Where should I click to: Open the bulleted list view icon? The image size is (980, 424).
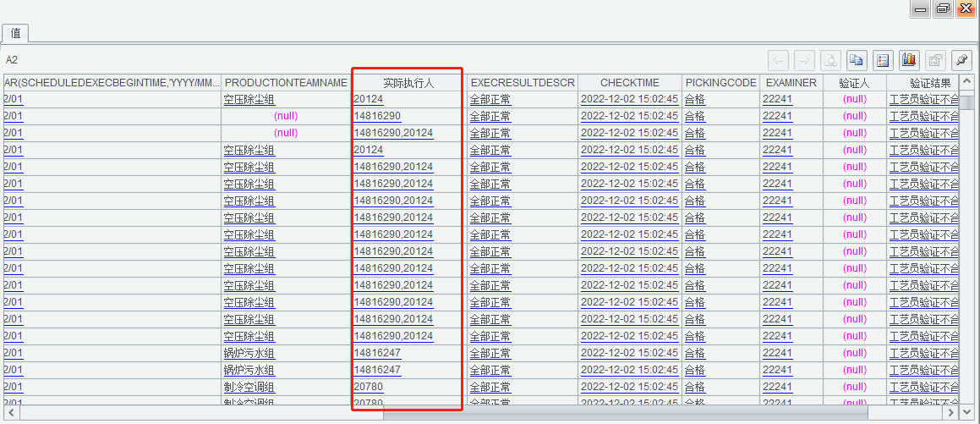[883, 60]
